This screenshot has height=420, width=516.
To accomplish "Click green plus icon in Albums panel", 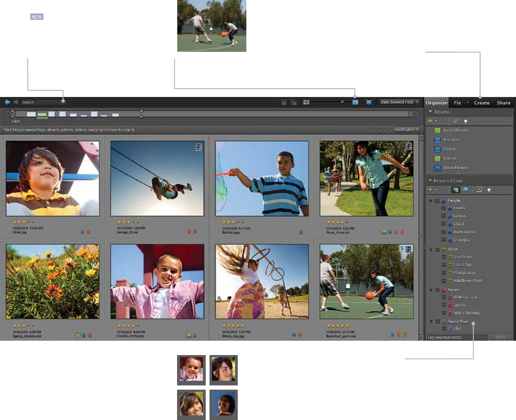I will pos(430,121).
